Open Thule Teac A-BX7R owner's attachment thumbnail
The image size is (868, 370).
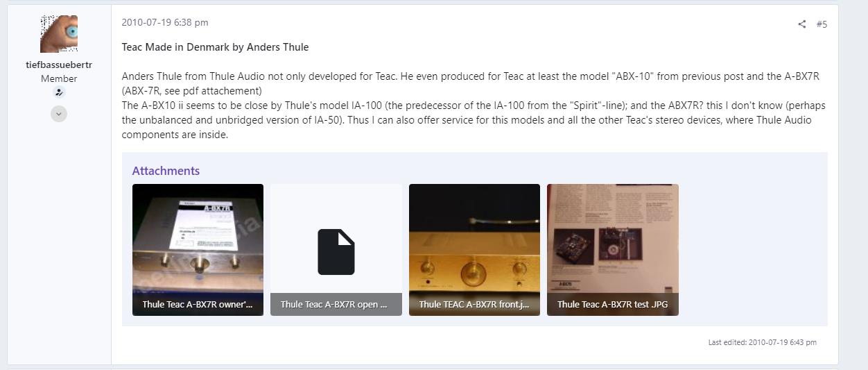[198, 250]
